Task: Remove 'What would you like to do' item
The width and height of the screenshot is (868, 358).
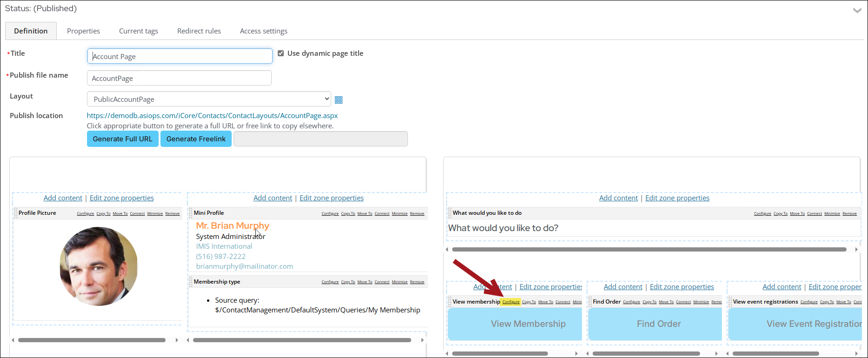Action: [849, 214]
